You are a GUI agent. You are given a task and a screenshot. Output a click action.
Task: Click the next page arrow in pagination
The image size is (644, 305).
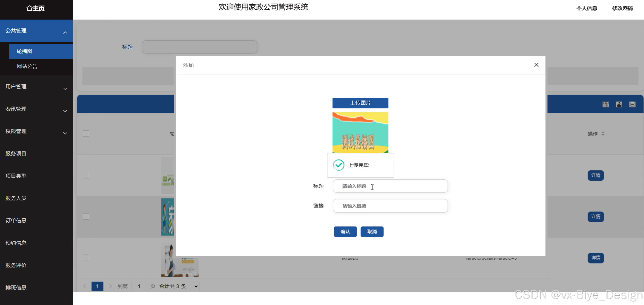[x=110, y=286]
